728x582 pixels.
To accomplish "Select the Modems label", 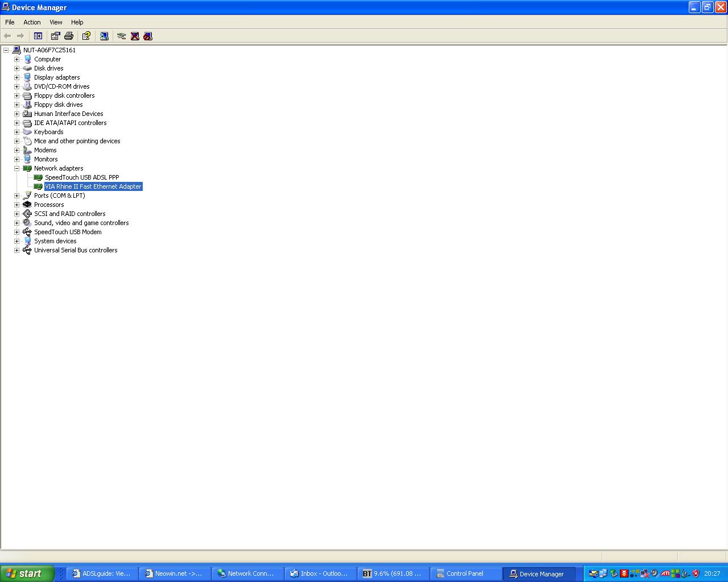I will pos(45,150).
